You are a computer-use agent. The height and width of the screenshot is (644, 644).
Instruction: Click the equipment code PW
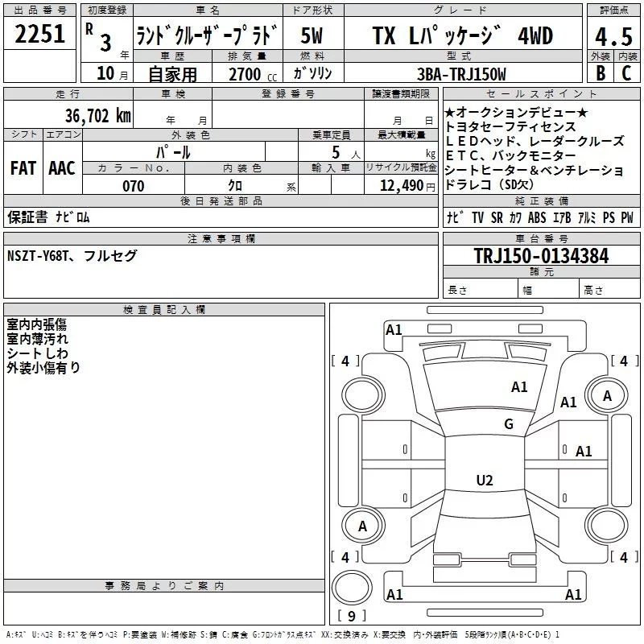(x=627, y=217)
